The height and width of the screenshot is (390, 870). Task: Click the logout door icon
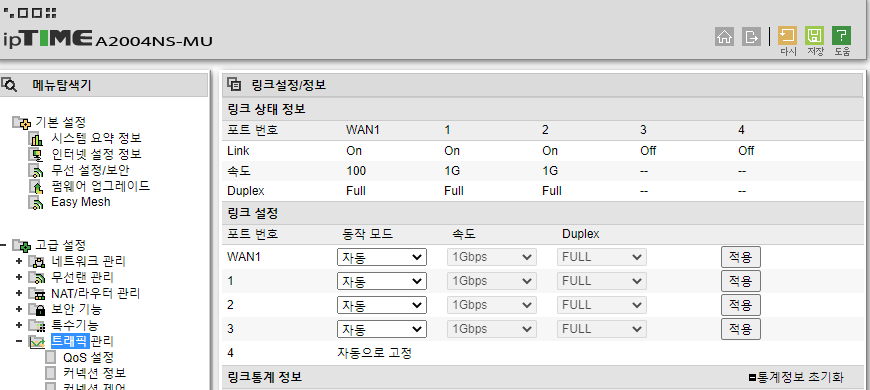tap(751, 37)
